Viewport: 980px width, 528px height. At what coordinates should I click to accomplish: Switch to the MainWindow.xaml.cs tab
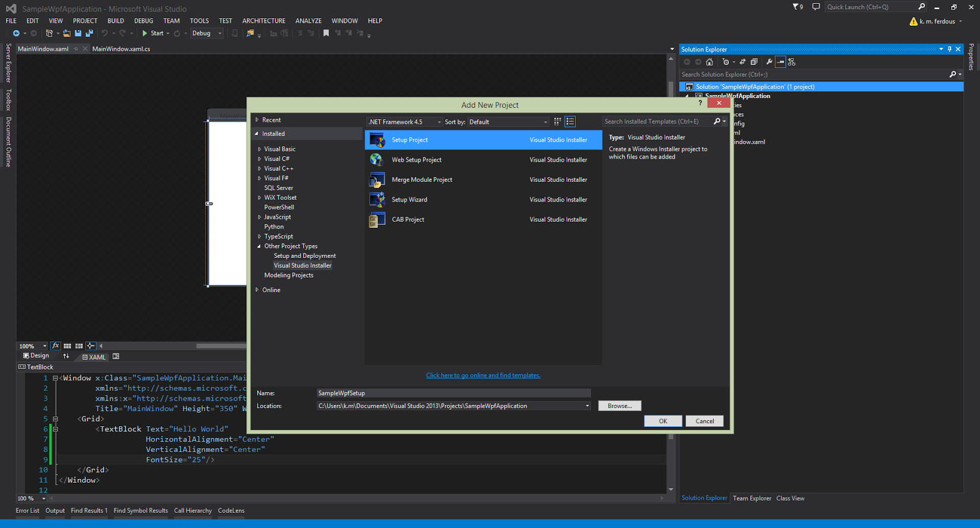121,49
